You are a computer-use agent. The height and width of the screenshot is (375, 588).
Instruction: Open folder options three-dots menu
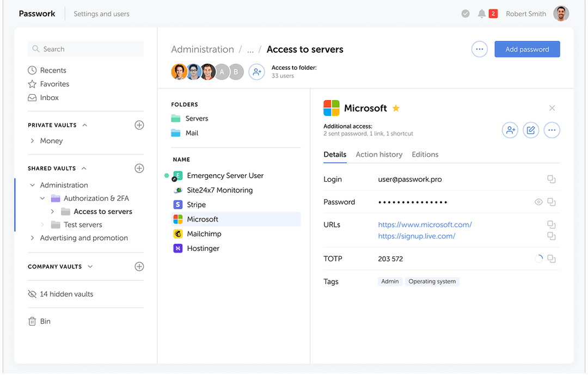pos(479,49)
